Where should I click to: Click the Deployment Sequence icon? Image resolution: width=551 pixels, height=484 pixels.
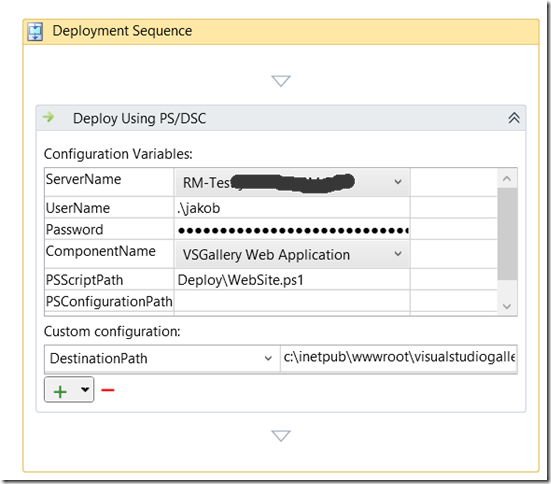[x=35, y=32]
